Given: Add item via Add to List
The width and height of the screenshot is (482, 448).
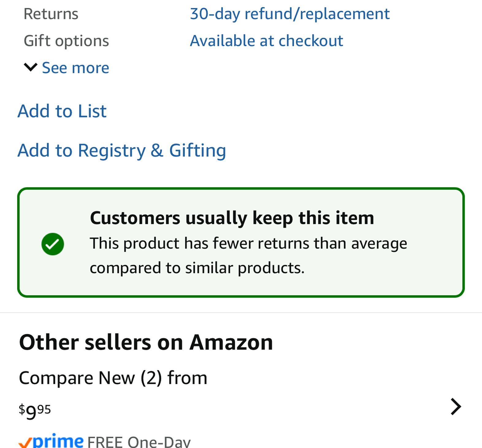Looking at the screenshot, I should click(62, 111).
